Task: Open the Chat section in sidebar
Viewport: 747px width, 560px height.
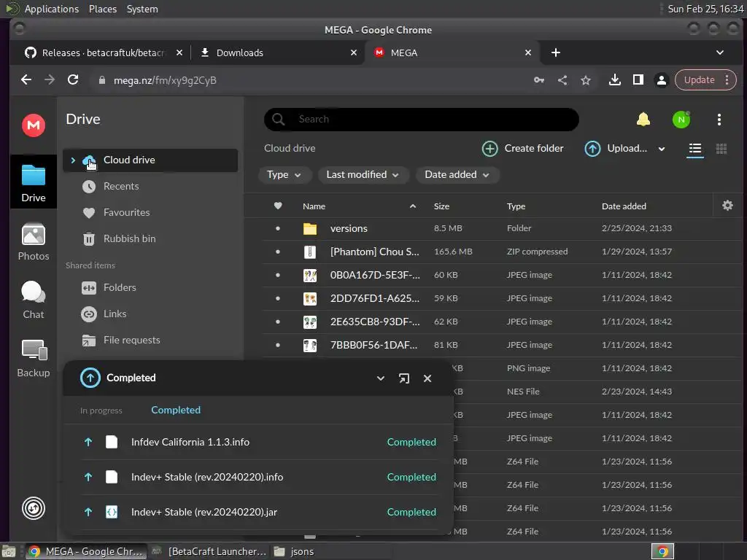Action: (x=34, y=300)
